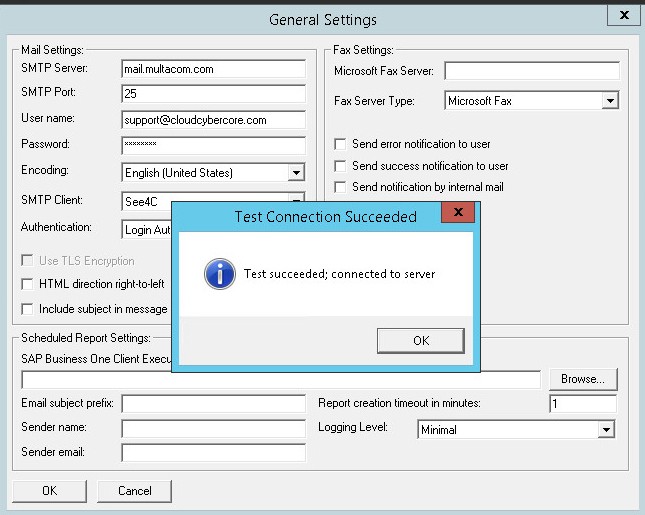The image size is (645, 515).
Task: Click OK in the Test Connection Succeeded dialog
Action: pyautogui.click(x=420, y=341)
